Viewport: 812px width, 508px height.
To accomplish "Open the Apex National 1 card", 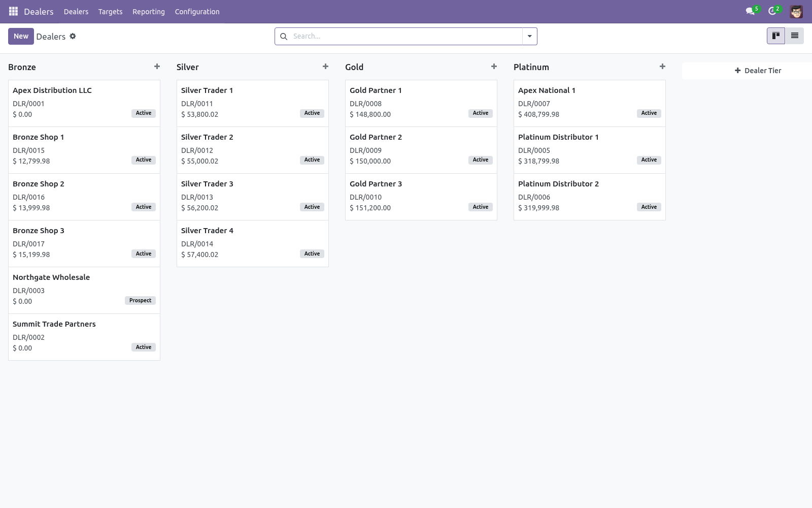I will point(590,103).
